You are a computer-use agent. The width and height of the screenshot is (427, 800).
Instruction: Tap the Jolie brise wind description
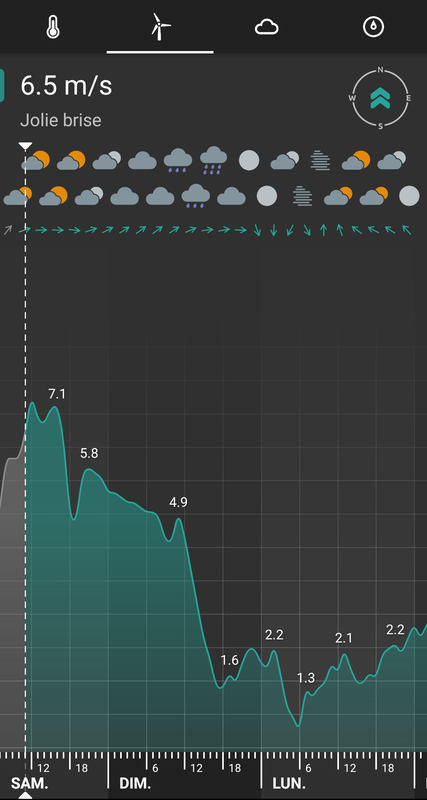[x=61, y=120]
